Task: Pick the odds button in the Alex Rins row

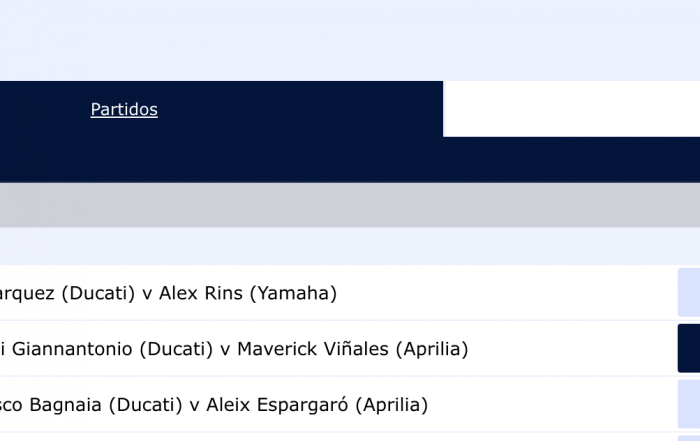Action: click(x=689, y=293)
